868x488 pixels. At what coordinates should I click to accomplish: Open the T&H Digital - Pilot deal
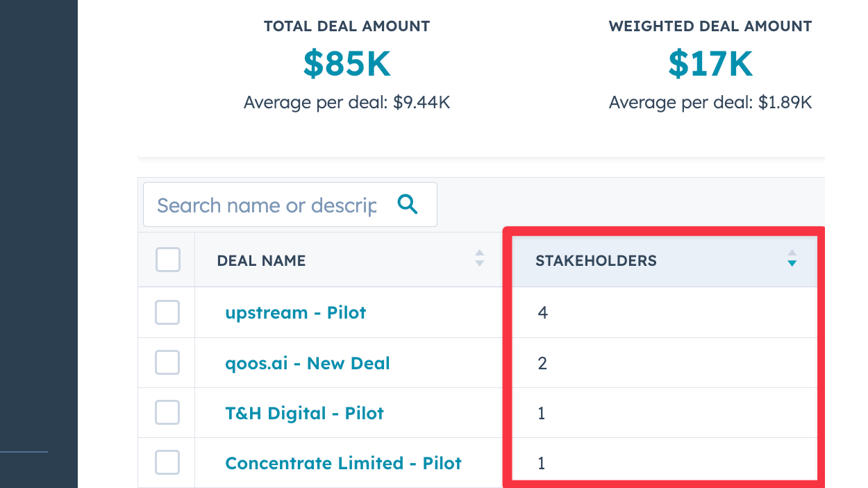tap(304, 413)
